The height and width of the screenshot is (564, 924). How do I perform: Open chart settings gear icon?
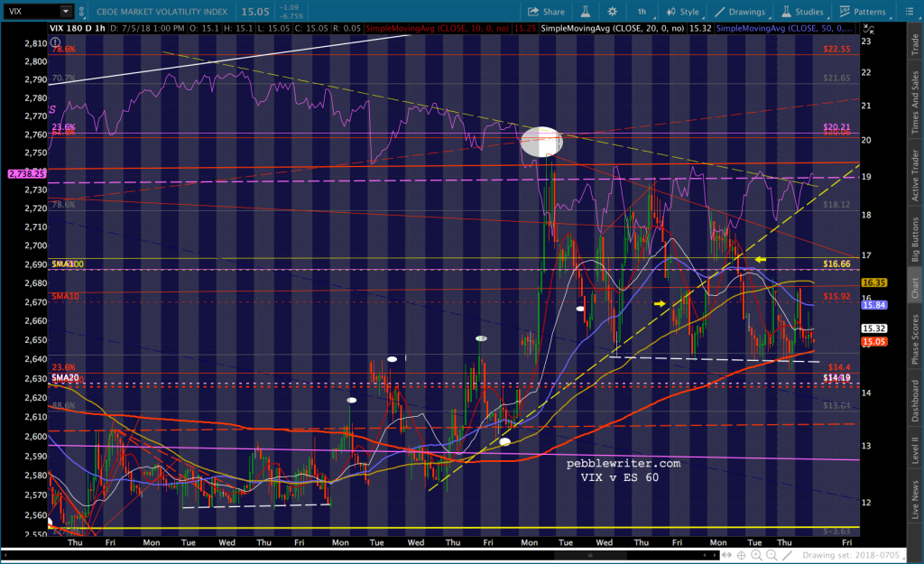[614, 12]
